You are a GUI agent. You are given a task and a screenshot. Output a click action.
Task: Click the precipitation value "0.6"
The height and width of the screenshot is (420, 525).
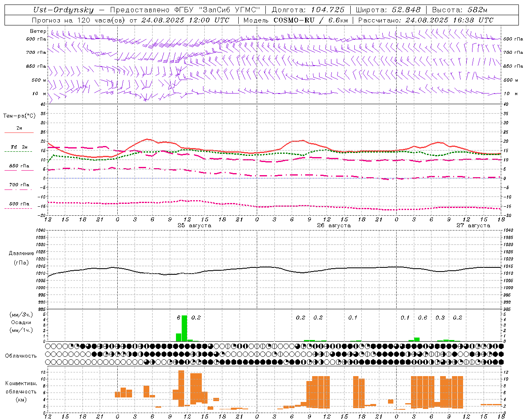tap(422, 317)
